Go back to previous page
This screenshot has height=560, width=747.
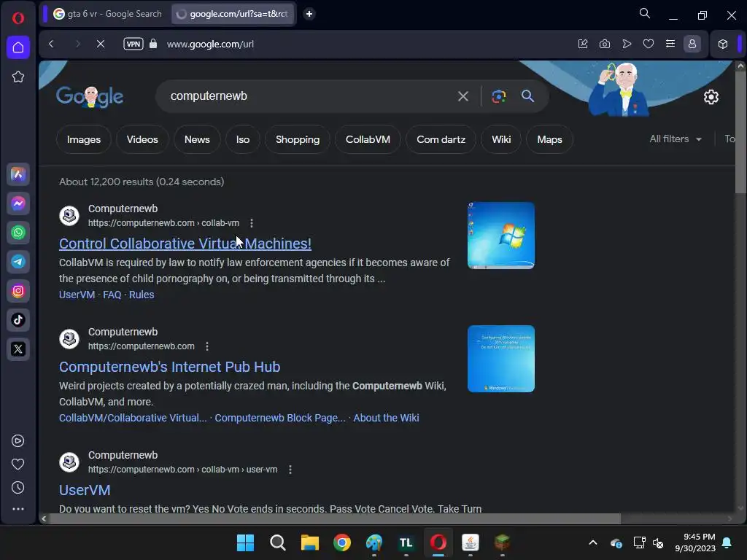click(52, 44)
